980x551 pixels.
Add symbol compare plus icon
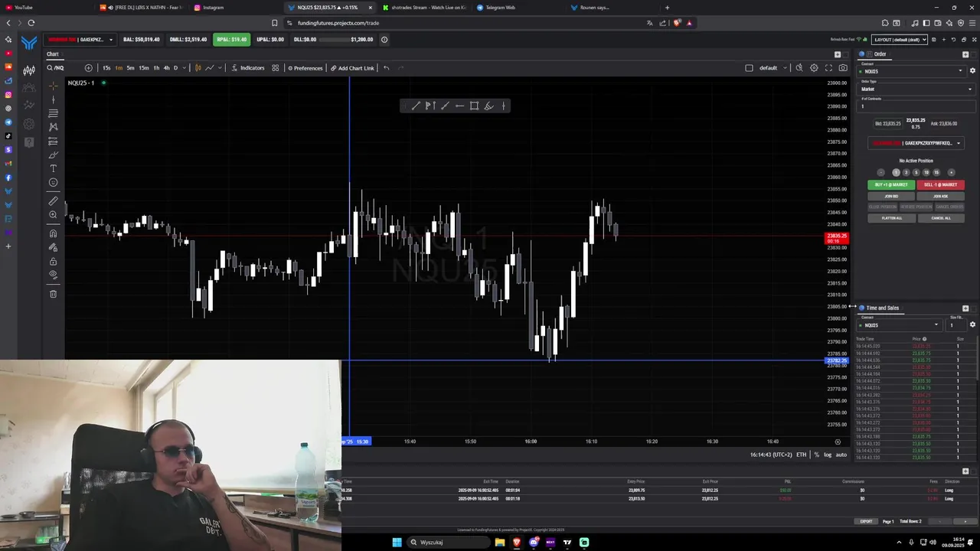(88, 68)
